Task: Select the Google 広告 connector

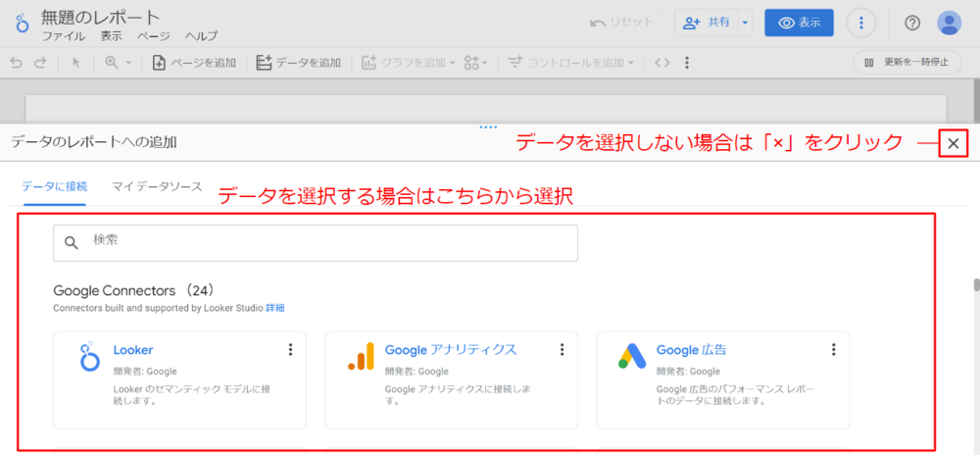Action: (723, 381)
